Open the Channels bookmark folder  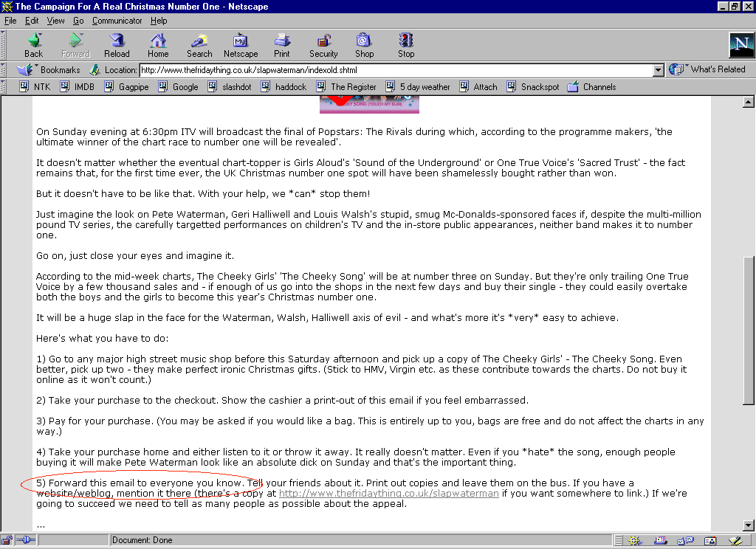click(x=591, y=87)
